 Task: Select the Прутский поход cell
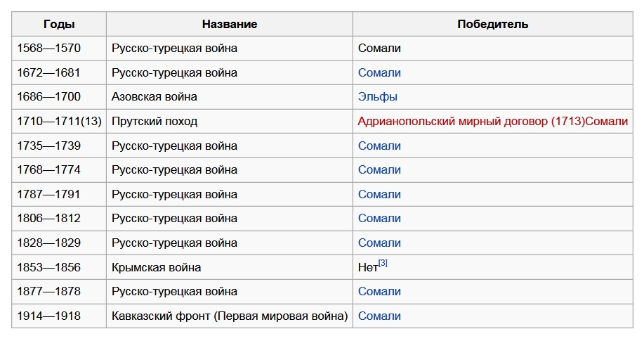tap(155, 121)
